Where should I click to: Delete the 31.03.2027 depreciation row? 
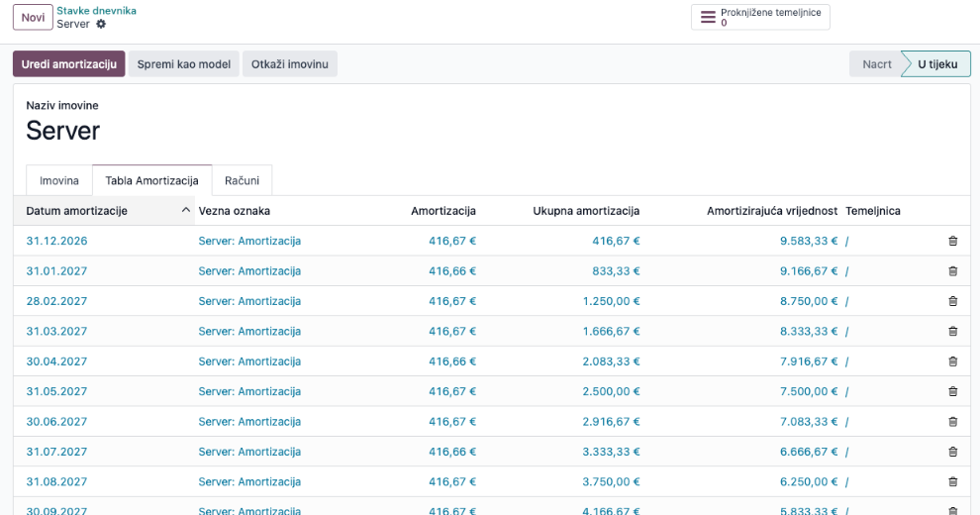(x=953, y=331)
